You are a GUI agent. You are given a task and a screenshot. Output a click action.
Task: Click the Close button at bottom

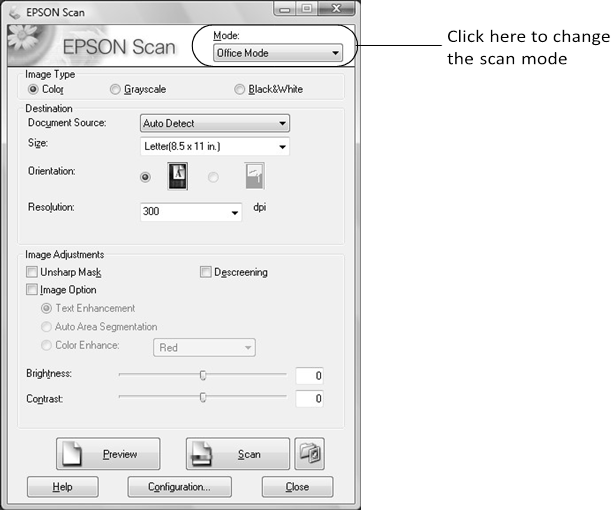tap(297, 487)
